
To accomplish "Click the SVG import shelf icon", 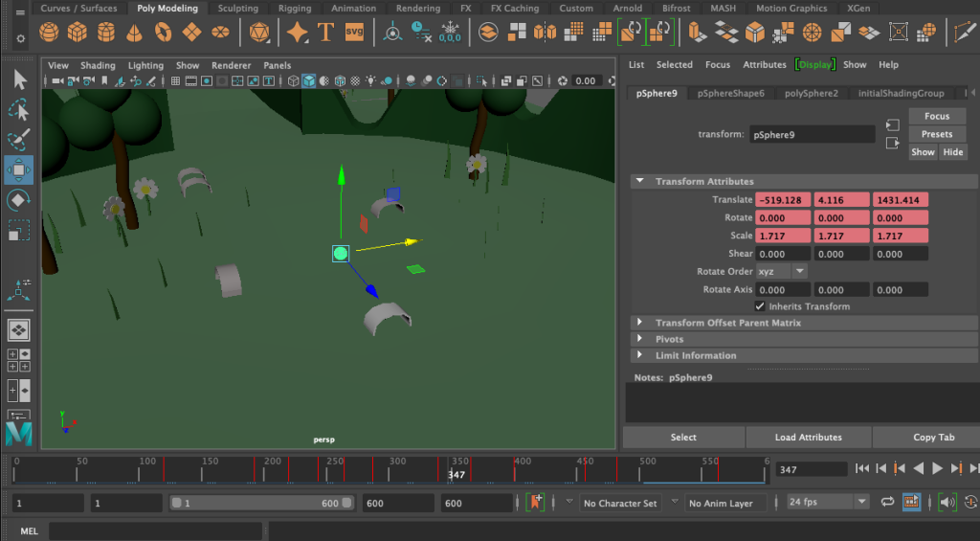I will pos(354,33).
